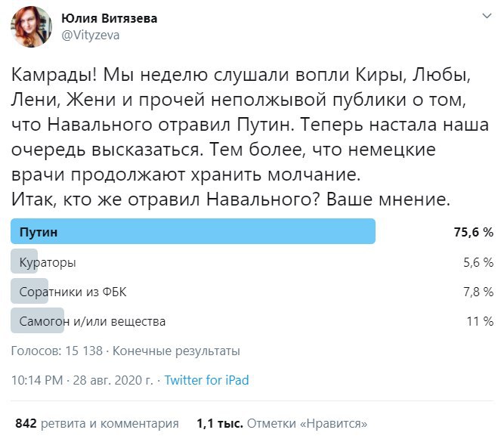Open the Юлия Витязева display name link
Screen dimensions: 504x439
pyautogui.click(x=109, y=19)
